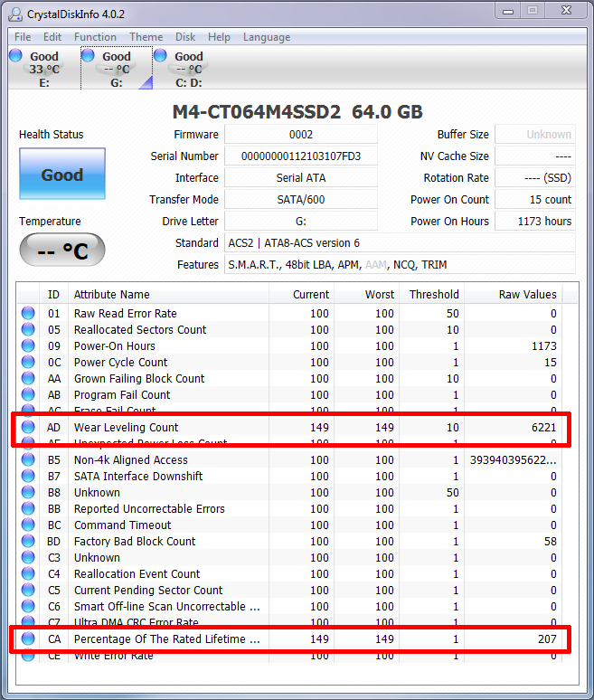Click status orb for SATA Interface Downshift
Viewport: 594px width, 700px height.
[x=28, y=476]
